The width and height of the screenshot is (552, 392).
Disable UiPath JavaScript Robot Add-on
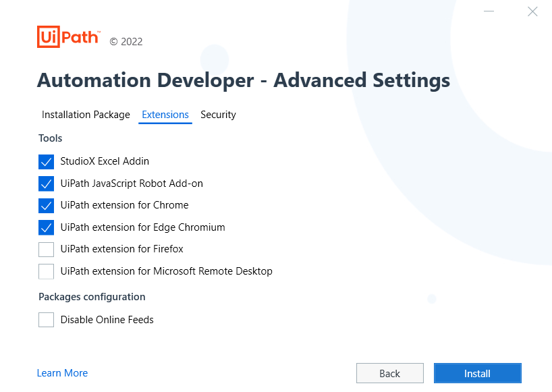(46, 184)
